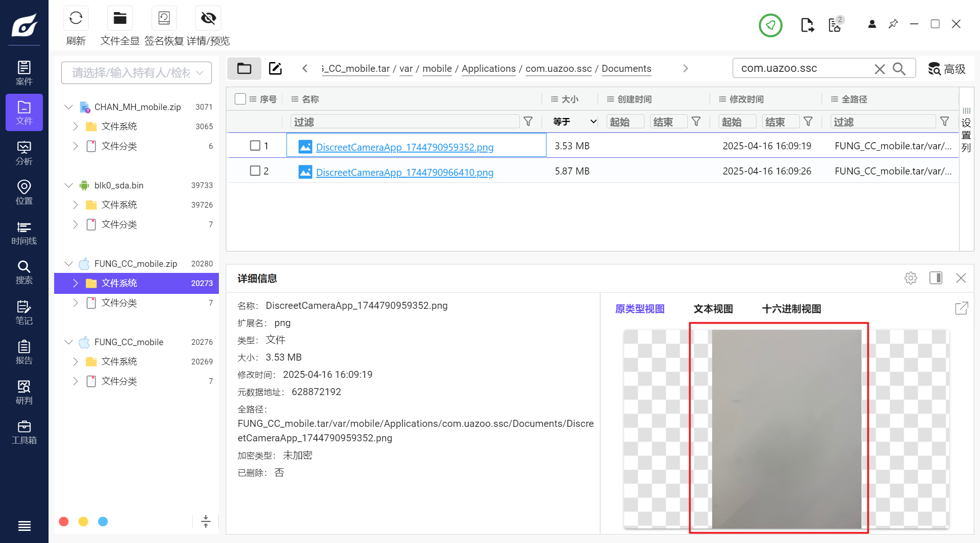Click the red color dot
The height and width of the screenshot is (543, 980).
click(64, 522)
